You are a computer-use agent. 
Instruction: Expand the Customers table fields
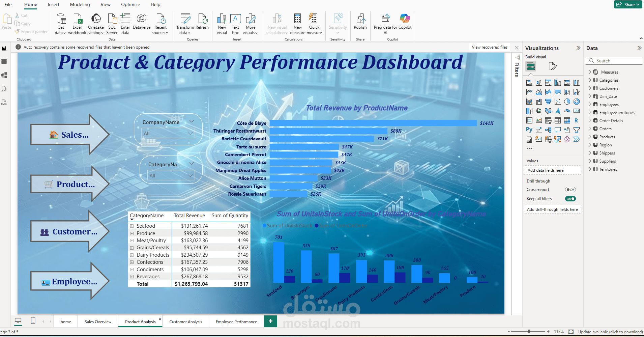pos(590,88)
